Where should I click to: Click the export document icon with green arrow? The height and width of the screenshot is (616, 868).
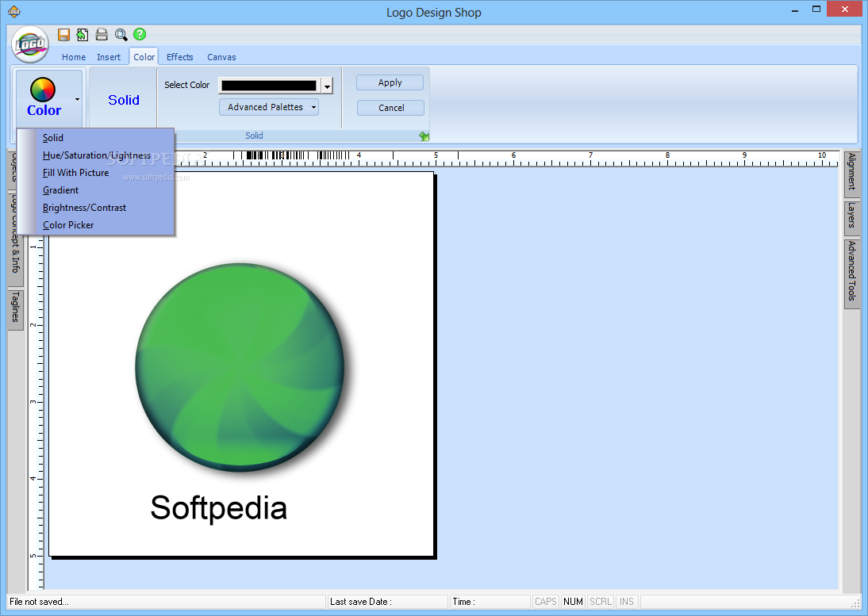pyautogui.click(x=83, y=34)
